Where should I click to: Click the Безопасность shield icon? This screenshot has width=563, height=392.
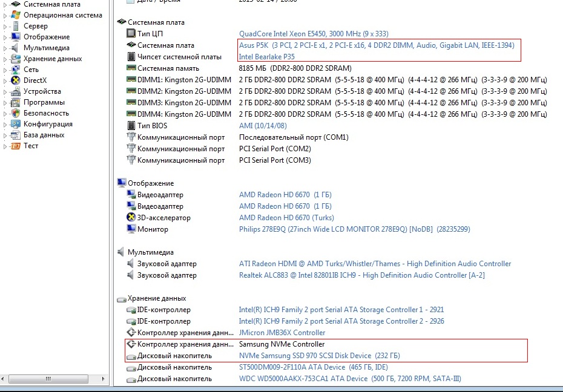pyautogui.click(x=16, y=113)
